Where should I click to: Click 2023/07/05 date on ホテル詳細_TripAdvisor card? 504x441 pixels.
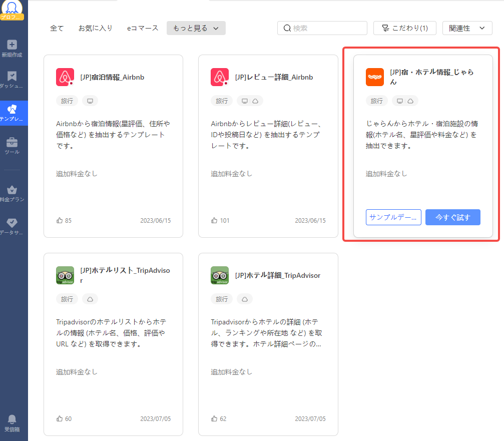310,418
